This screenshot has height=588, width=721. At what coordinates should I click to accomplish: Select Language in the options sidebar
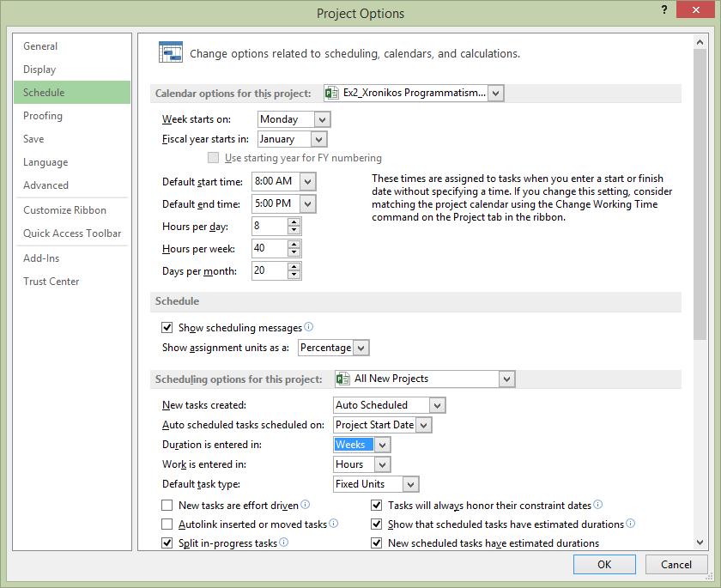[72, 162]
